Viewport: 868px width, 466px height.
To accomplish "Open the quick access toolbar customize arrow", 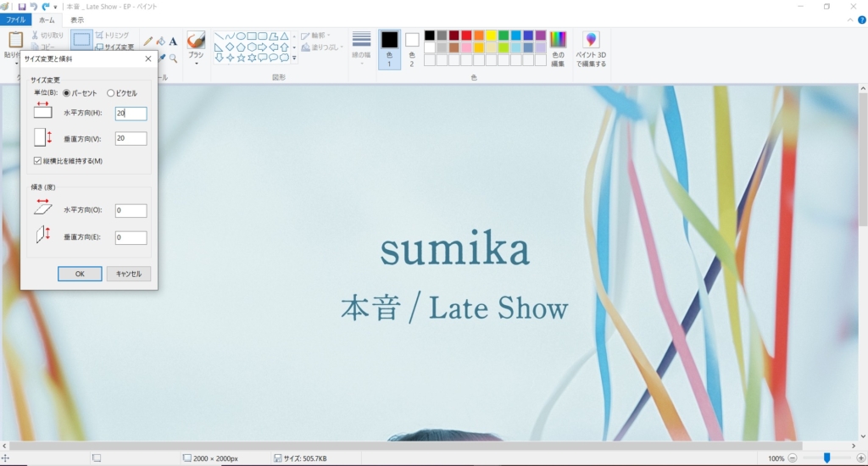I will tap(55, 7).
